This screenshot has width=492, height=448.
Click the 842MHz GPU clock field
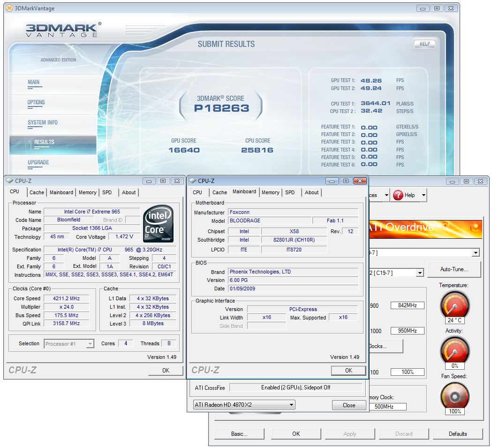tap(407, 305)
